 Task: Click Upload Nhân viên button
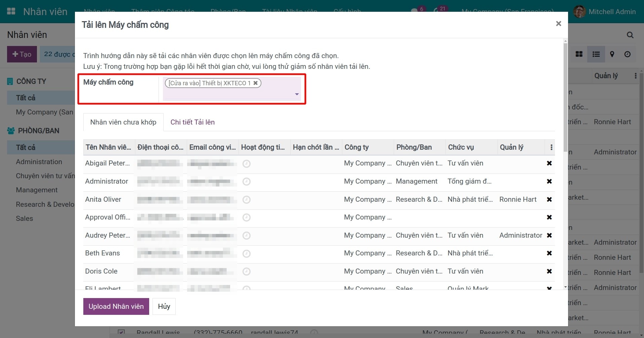point(116,306)
